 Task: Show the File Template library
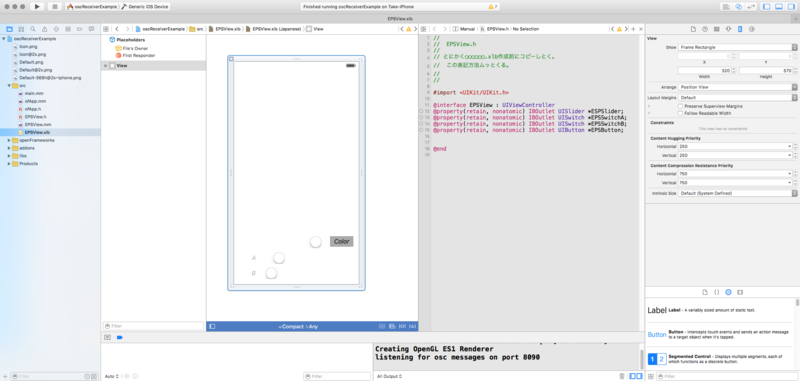click(x=705, y=292)
